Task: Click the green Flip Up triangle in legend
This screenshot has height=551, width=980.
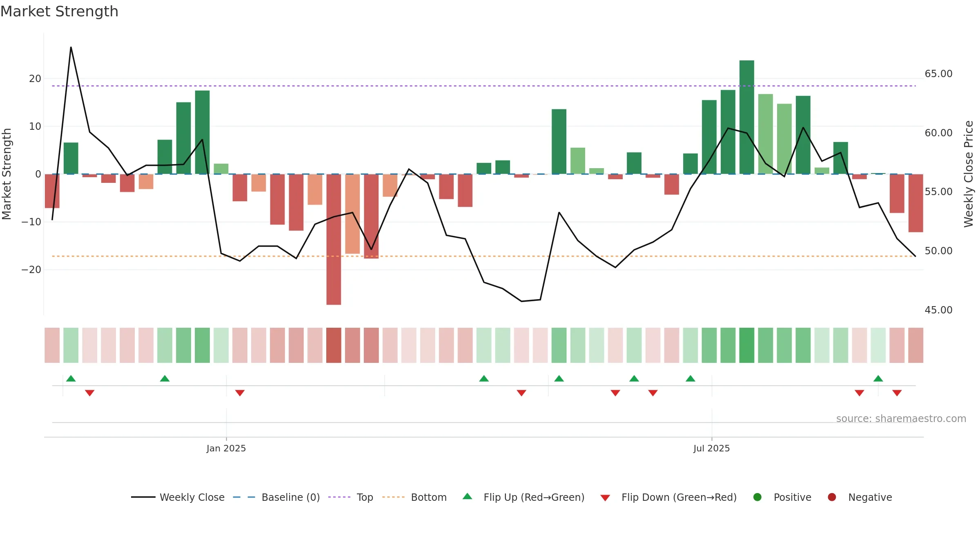Action: point(468,496)
